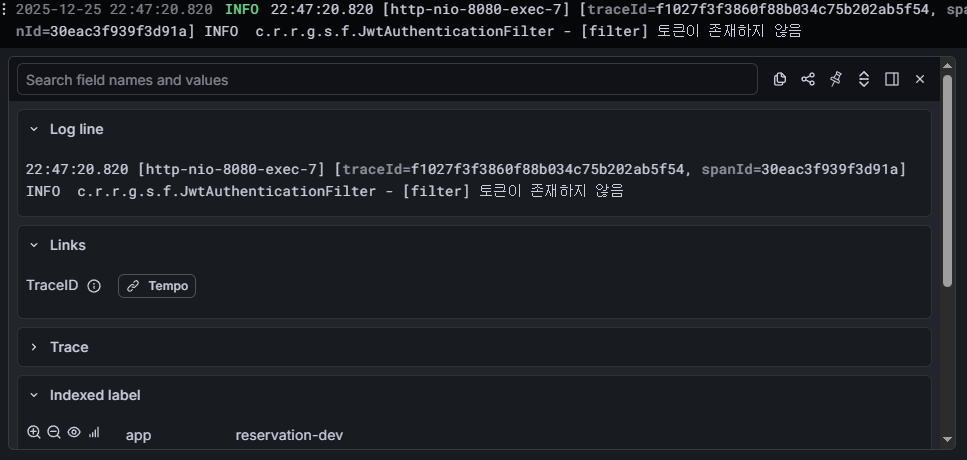
Task: Copy the log line via copy icon
Action: pos(780,79)
